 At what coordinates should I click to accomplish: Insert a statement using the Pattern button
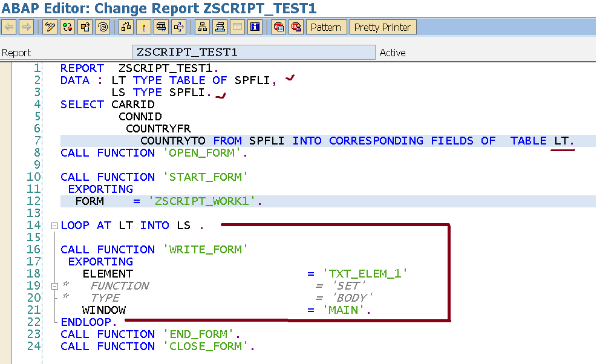point(326,27)
